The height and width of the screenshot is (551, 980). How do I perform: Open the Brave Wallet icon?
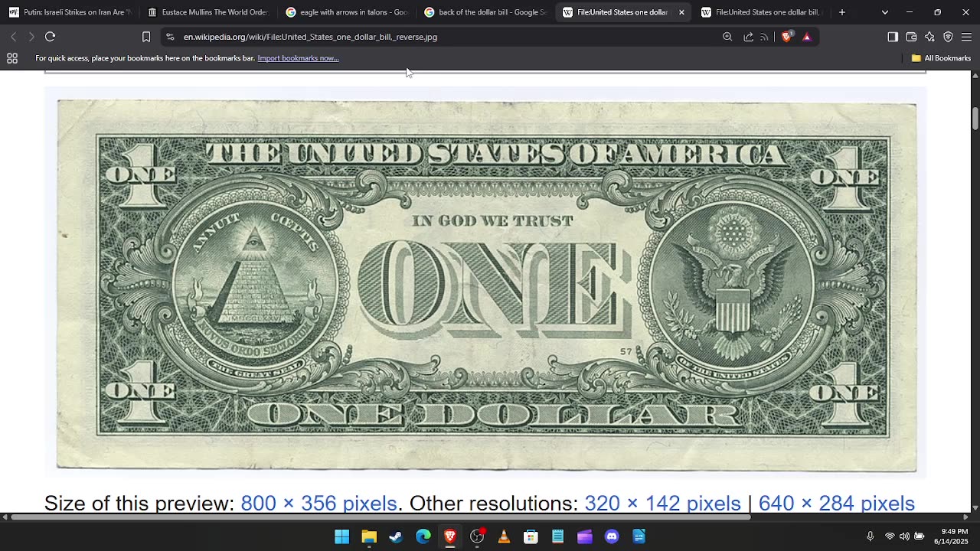click(x=911, y=37)
